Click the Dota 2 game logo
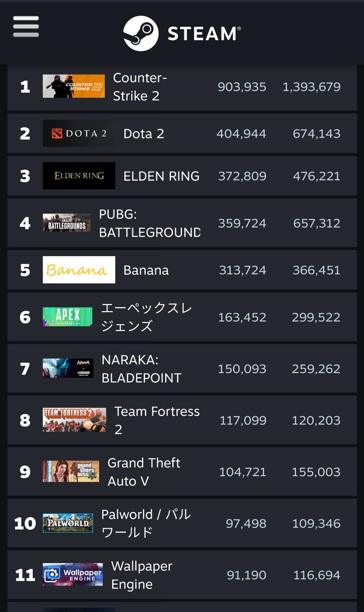364x612 pixels. pos(79,133)
